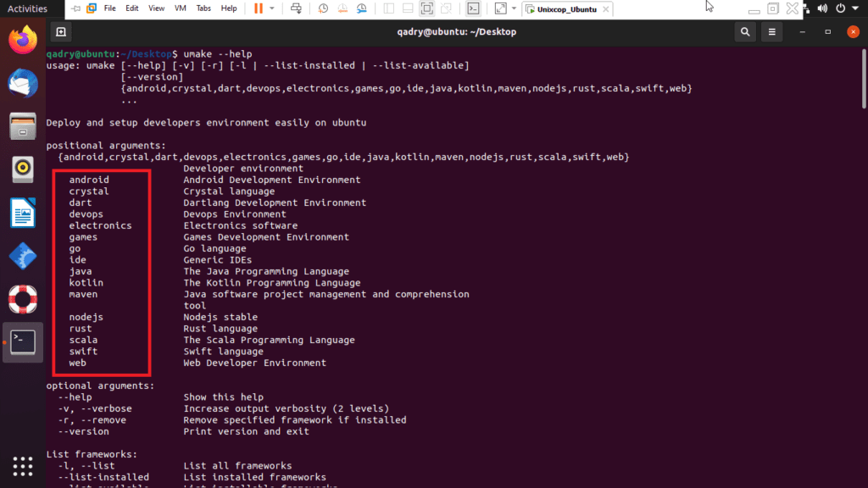The image size is (868, 488).
Task: Open a new terminal tab
Action: (61, 32)
